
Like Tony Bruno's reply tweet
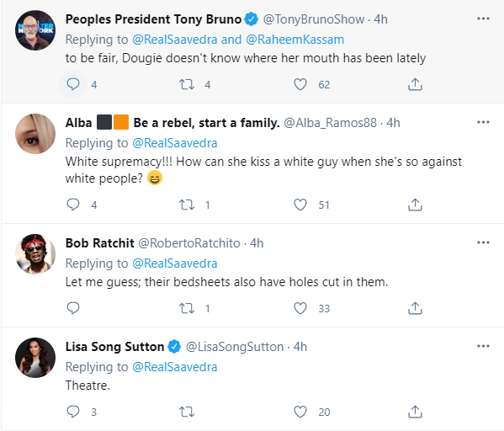300,84
